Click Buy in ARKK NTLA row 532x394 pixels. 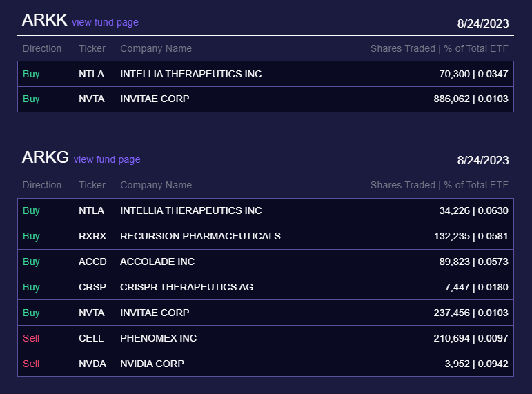31,74
